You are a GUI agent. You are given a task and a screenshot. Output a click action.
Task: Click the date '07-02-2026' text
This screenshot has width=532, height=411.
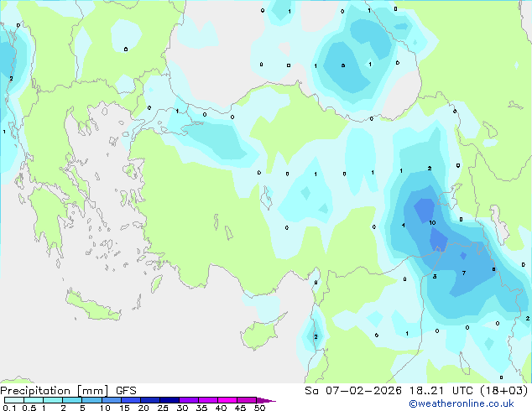tap(363, 391)
